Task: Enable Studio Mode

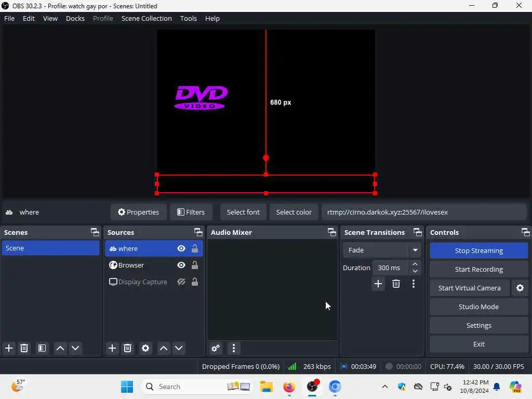Action: pos(478,307)
